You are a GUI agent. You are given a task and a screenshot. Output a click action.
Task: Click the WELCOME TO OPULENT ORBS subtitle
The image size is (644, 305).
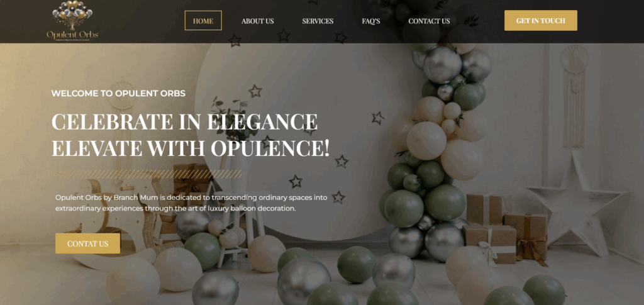118,93
